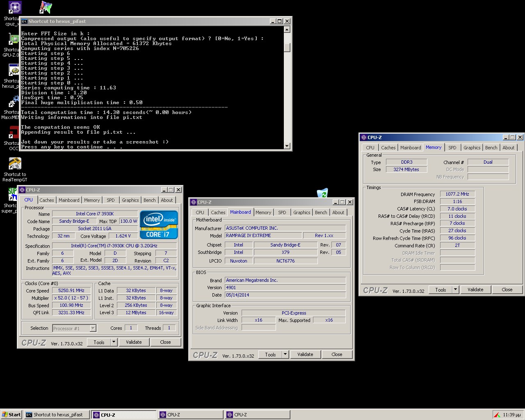The width and height of the screenshot is (525, 420).
Task: Click Validate in the Mainboard window
Action: 305,354
